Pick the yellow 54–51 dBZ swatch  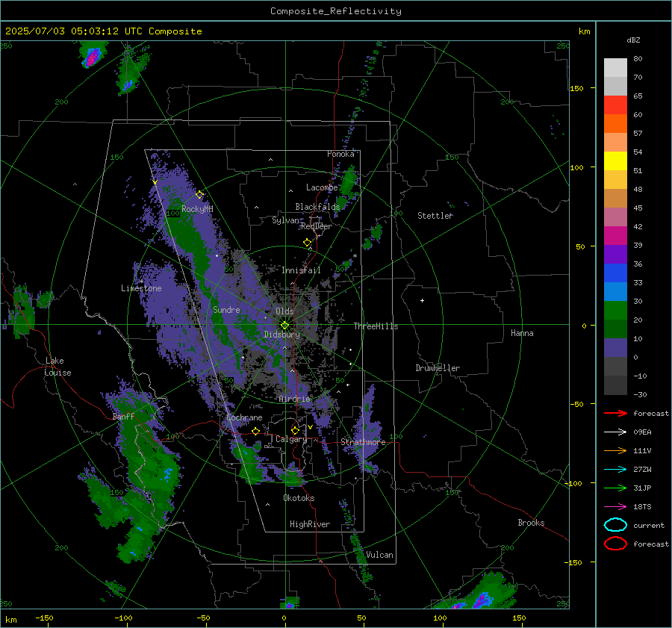(x=615, y=161)
